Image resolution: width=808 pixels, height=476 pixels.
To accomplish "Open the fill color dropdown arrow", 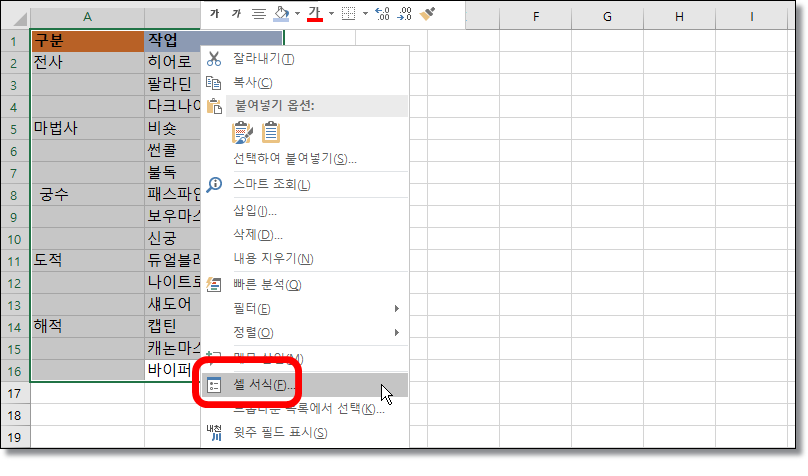I will (297, 14).
